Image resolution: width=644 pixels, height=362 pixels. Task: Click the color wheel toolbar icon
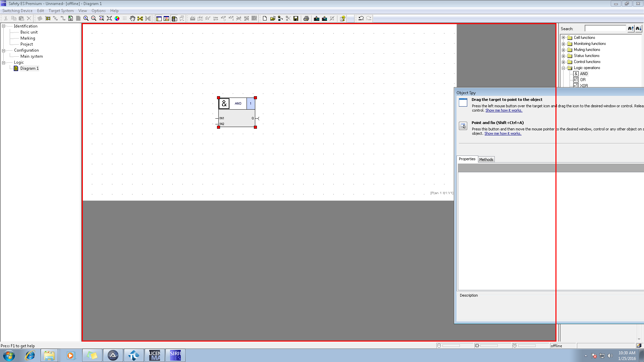point(117,18)
